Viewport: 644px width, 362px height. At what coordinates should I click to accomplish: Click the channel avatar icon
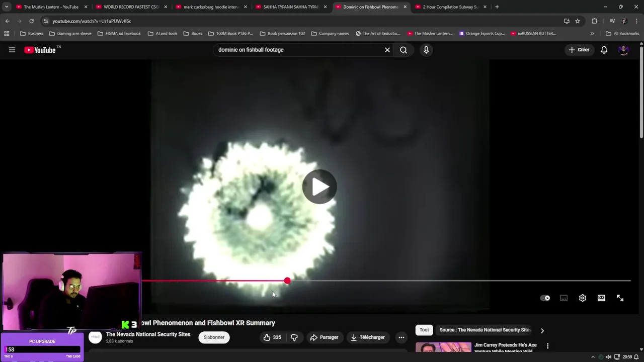pos(95,337)
